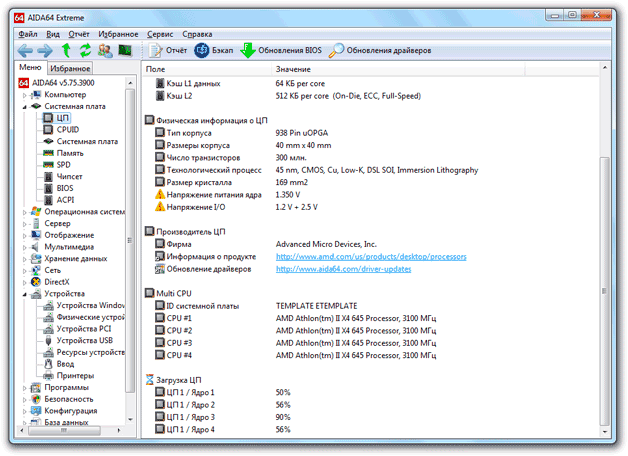Expand the Сервер tree node
Viewport: 628px width, 456px height.
pyautogui.click(x=24, y=224)
